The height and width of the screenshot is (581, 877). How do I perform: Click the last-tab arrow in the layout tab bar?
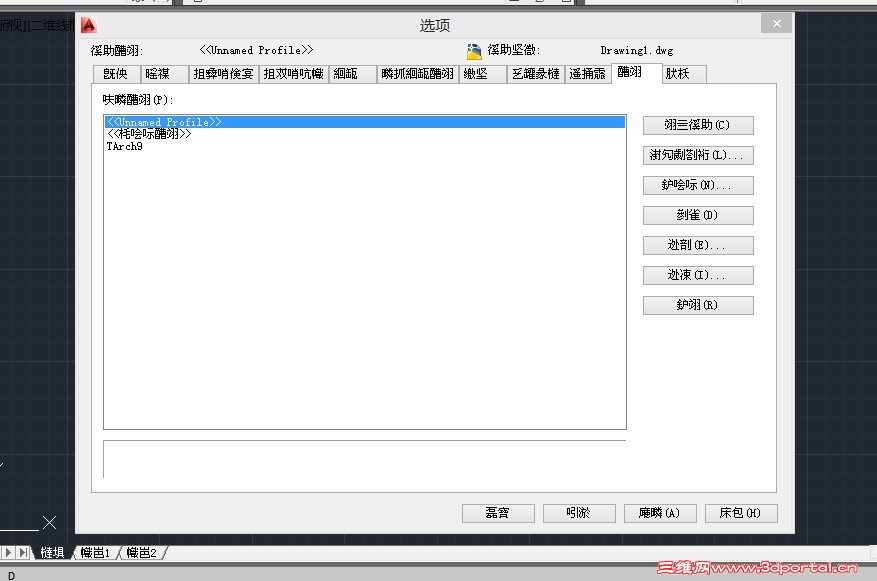23,553
